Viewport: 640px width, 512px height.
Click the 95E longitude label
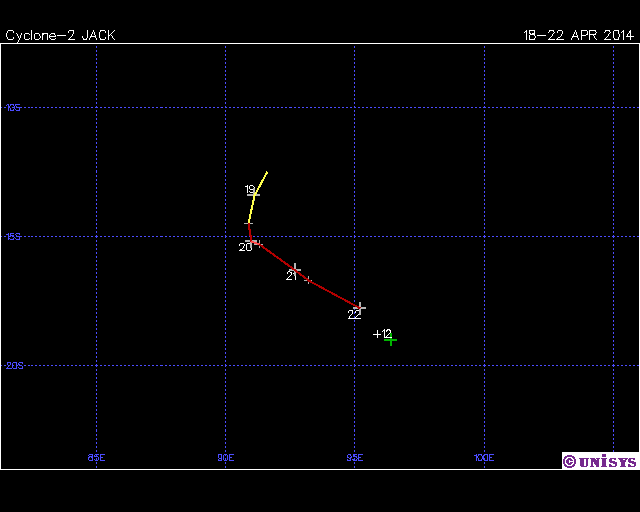coord(354,458)
